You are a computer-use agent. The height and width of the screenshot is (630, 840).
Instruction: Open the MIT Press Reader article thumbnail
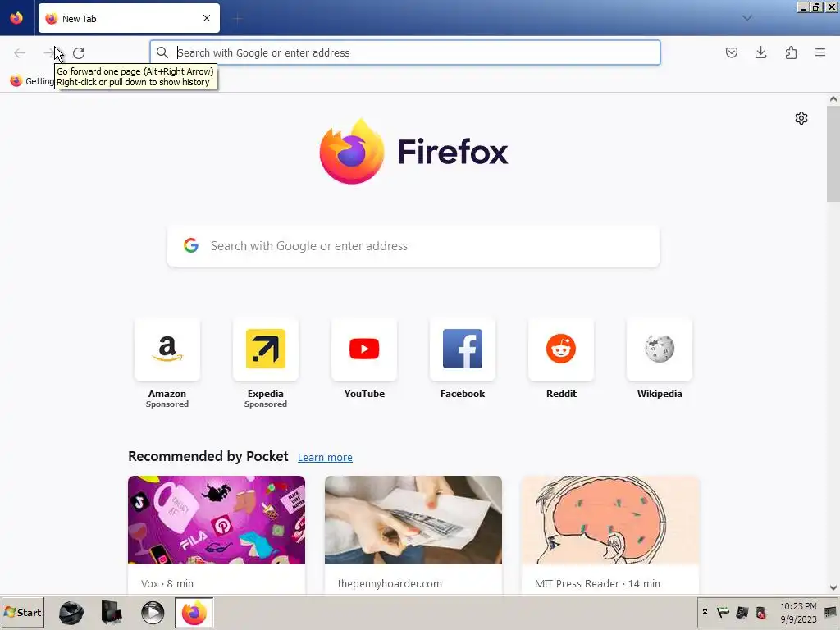pos(610,519)
